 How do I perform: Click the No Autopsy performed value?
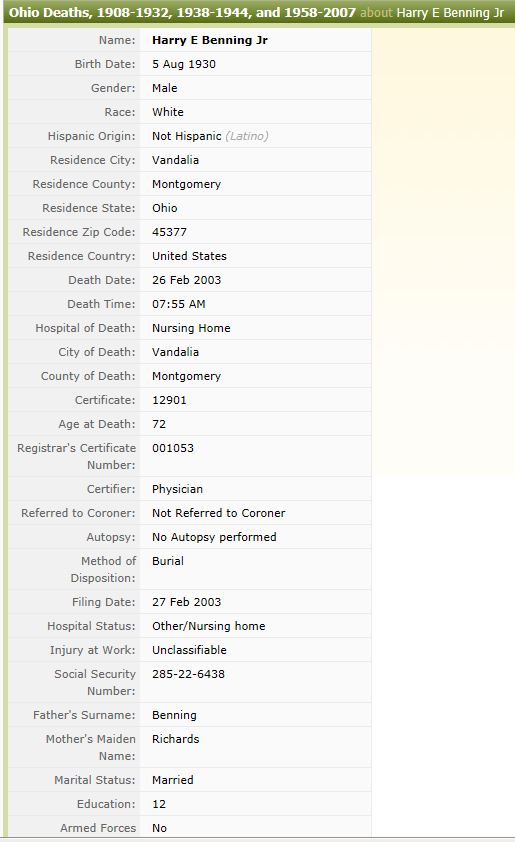[x=214, y=537]
